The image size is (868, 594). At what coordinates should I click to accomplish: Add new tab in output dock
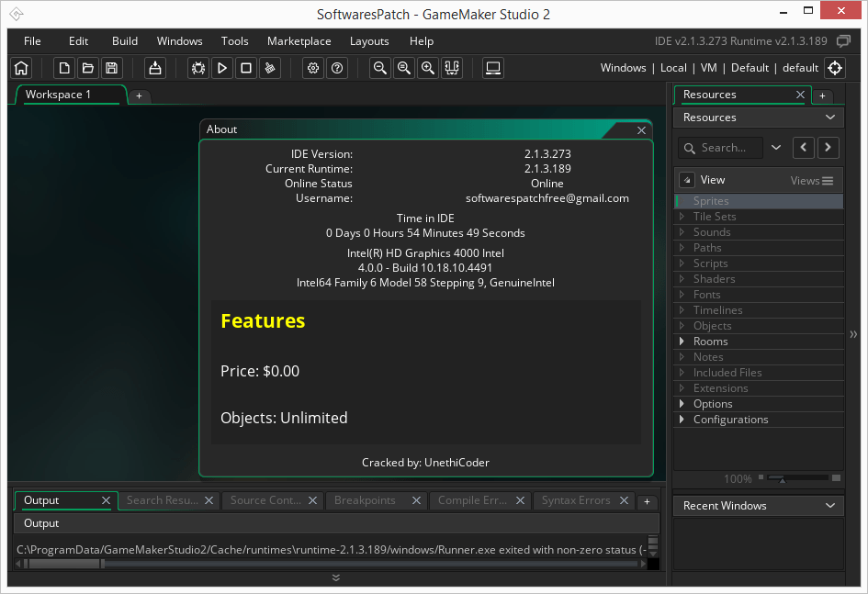[647, 501]
